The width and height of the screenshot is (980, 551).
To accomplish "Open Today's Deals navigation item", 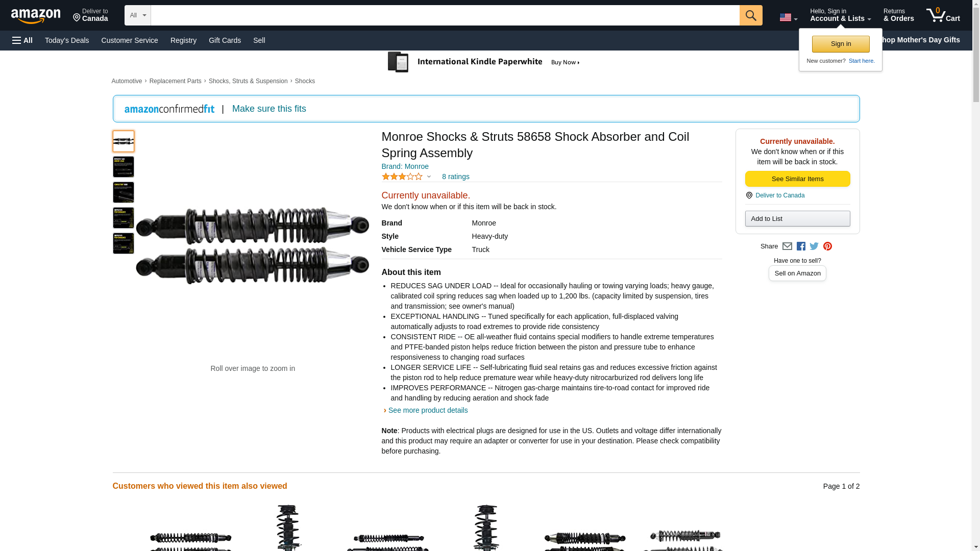I will pos(67,40).
